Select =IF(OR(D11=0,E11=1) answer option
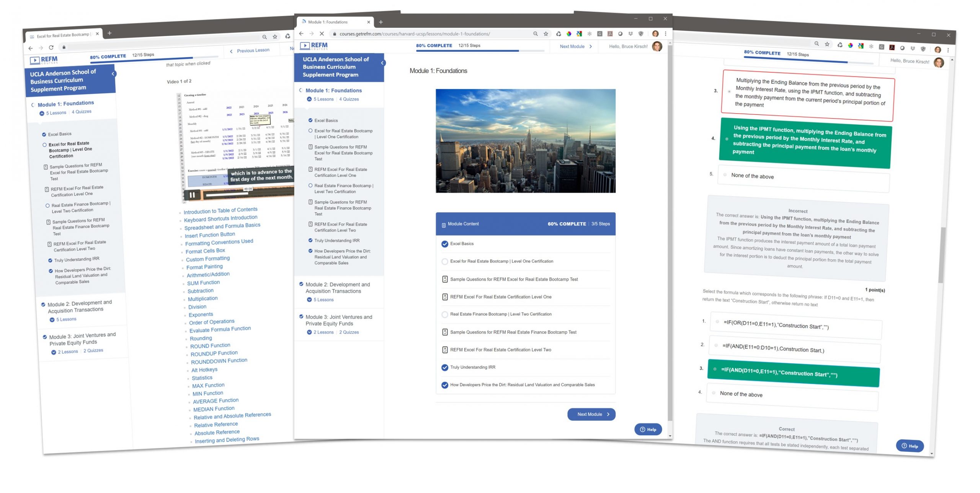Image resolution: width=980 pixels, height=493 pixels. (x=796, y=325)
